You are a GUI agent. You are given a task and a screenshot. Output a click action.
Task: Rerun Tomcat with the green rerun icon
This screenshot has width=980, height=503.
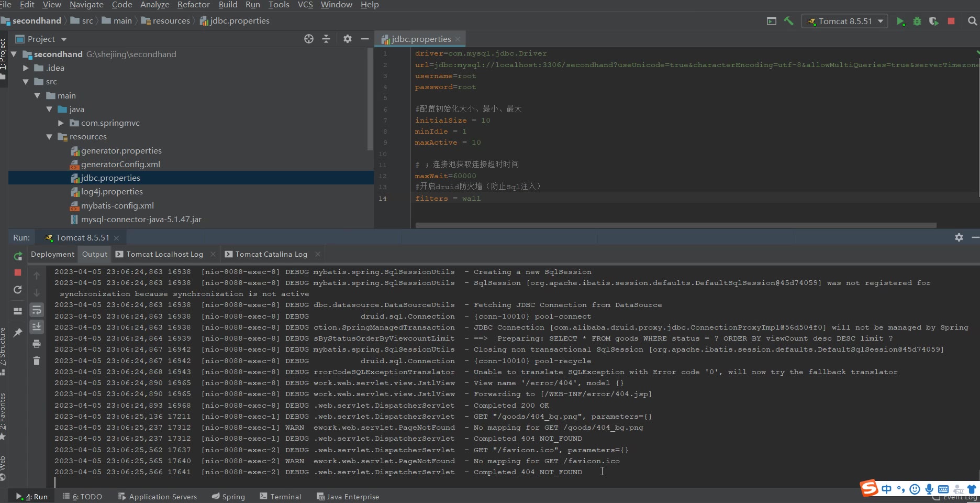coord(18,256)
